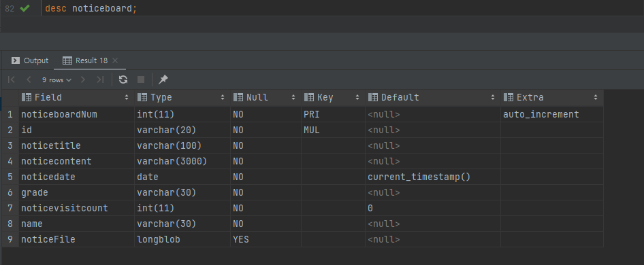The height and width of the screenshot is (265, 644).
Task: Place cursor in desc noticeboard query line
Action: (x=91, y=8)
